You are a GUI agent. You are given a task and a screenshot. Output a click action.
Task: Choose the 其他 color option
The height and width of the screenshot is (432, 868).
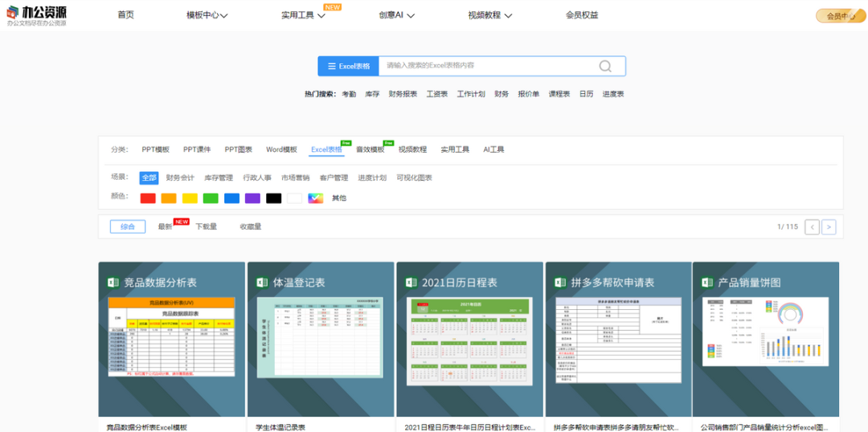339,198
